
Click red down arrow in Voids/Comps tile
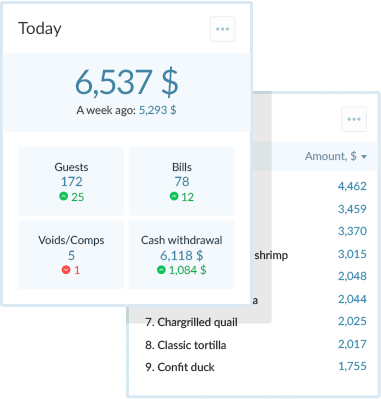tap(66, 270)
